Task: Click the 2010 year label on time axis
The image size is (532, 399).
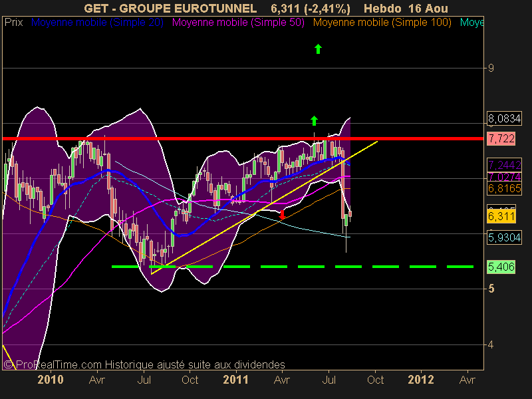Action: [x=51, y=379]
